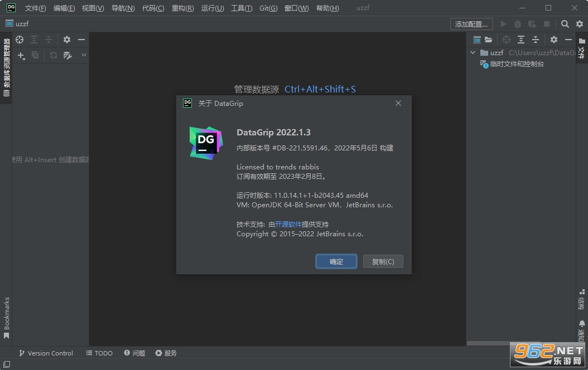Open Files panel options gear
The height and width of the screenshot is (370, 588).
pos(554,40)
